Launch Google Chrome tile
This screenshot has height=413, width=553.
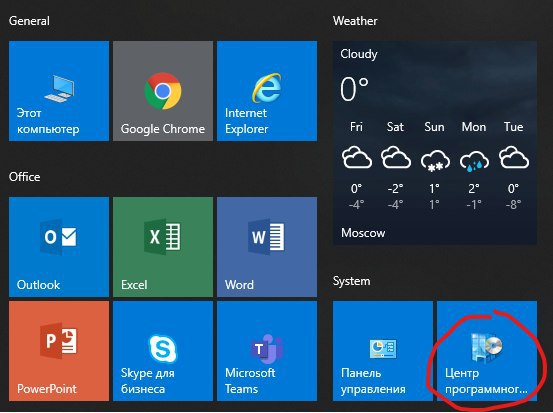pyautogui.click(x=163, y=91)
